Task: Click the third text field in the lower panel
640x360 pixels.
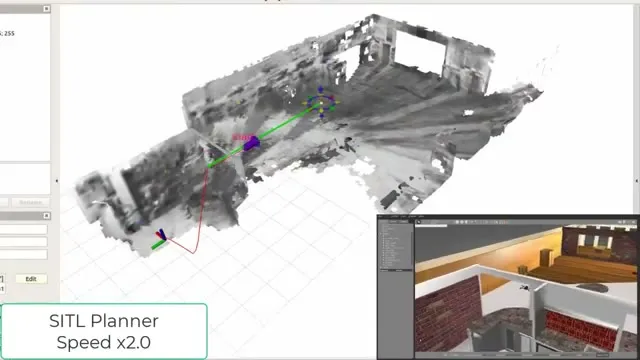Action: pyautogui.click(x=23, y=254)
